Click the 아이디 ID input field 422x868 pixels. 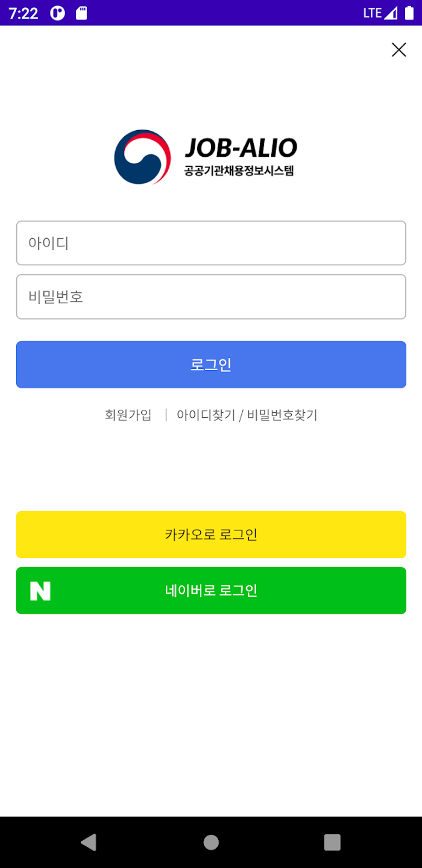[211, 243]
